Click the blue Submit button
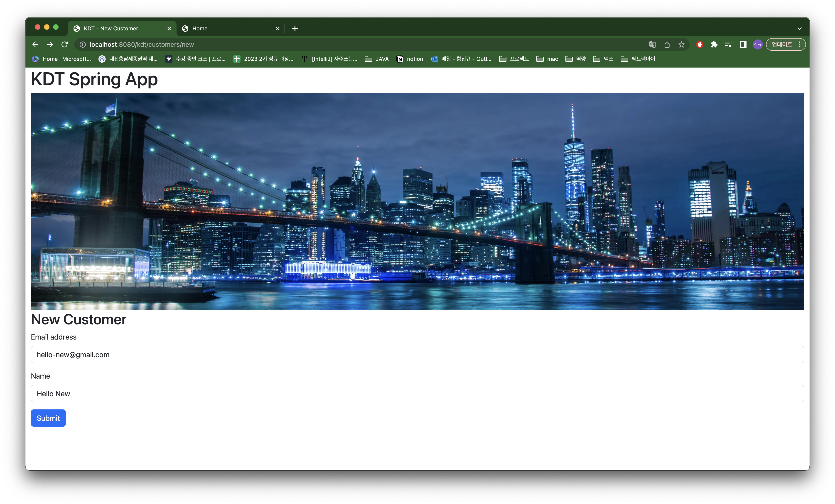 pos(48,418)
